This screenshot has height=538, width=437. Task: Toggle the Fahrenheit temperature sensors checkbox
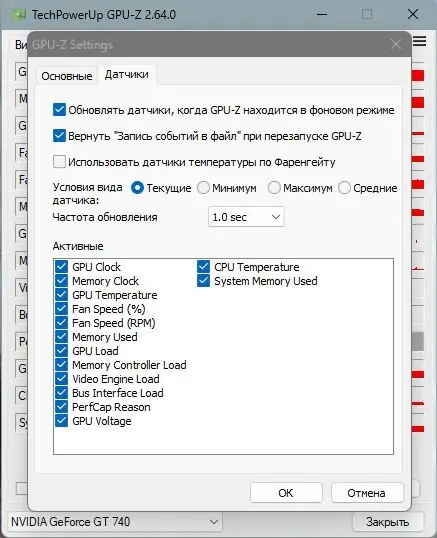[x=59, y=162]
